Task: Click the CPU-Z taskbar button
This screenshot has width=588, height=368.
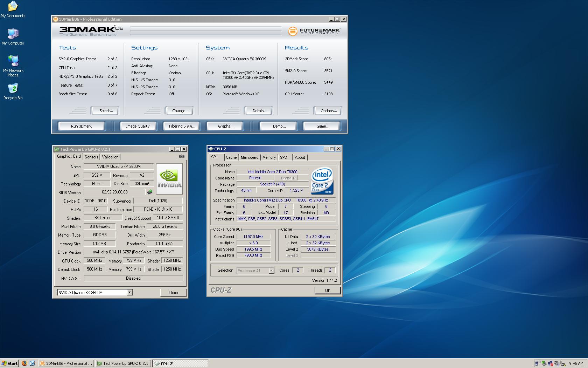Action: point(180,363)
